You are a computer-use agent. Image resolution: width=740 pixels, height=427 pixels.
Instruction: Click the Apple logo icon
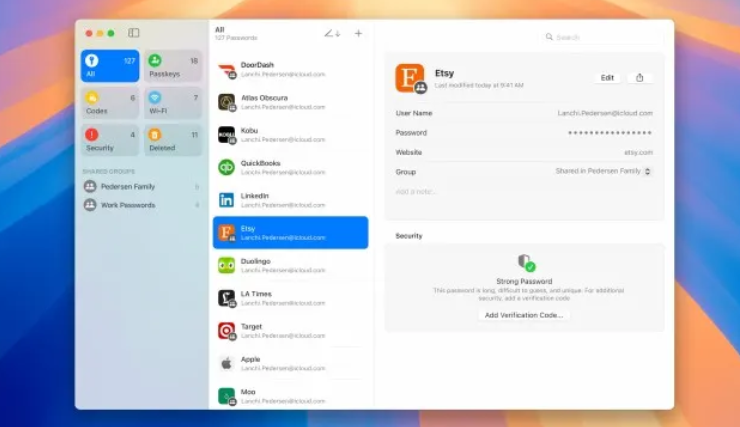227,363
